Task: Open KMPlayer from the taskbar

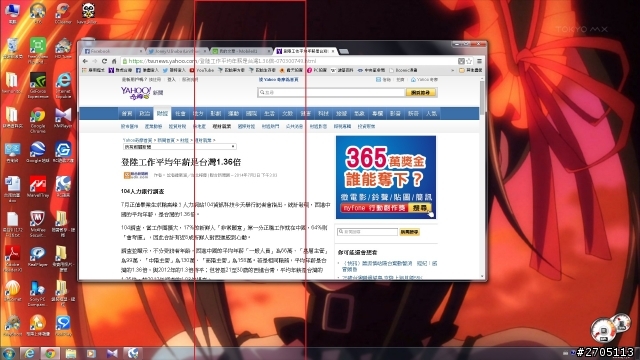Action: 112,353
